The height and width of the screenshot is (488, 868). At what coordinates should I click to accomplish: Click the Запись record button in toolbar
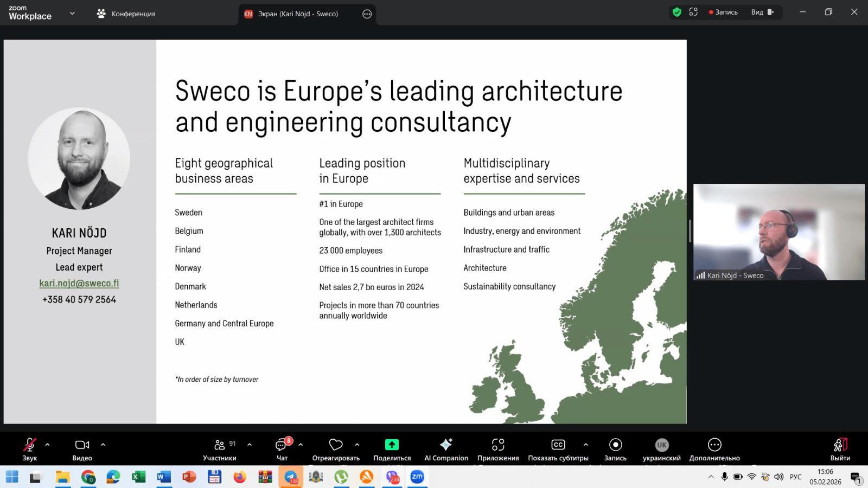pyautogui.click(x=615, y=446)
